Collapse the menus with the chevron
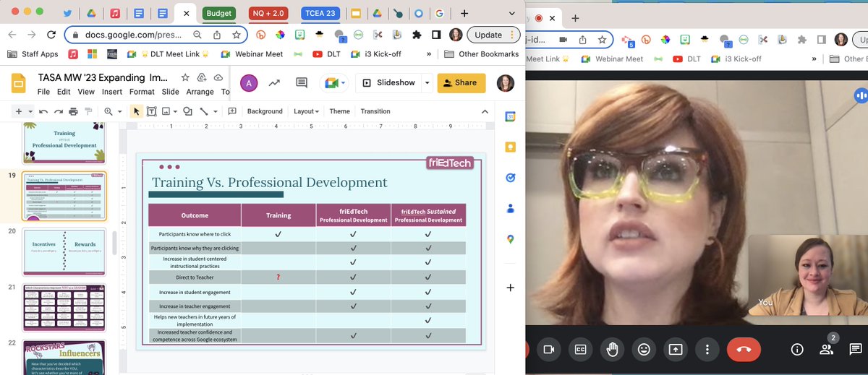Viewport: 868px width, 375px height. [x=485, y=111]
